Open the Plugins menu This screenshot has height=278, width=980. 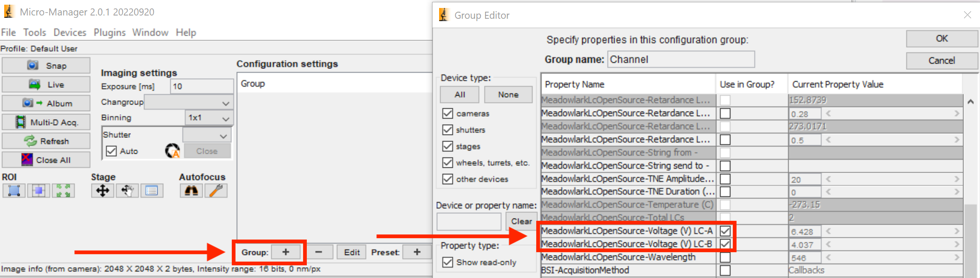[110, 32]
